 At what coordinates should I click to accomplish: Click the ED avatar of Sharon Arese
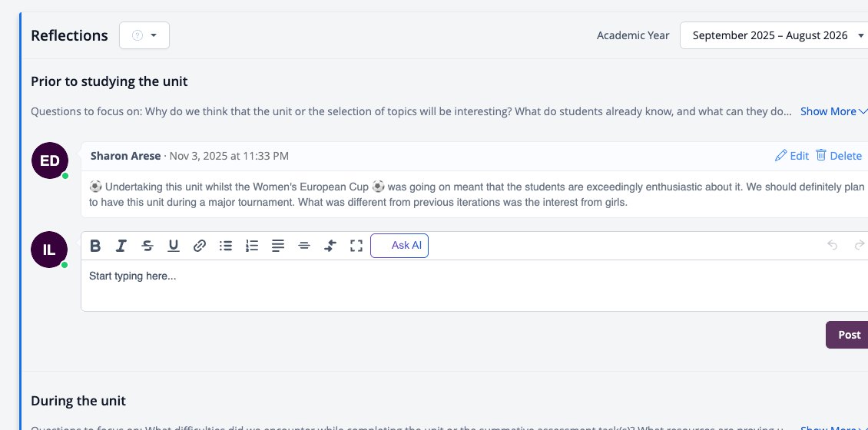(x=50, y=160)
